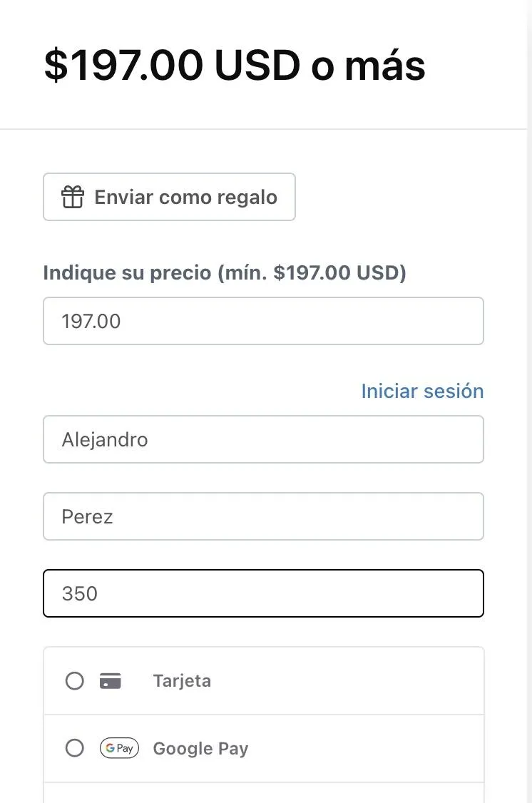The width and height of the screenshot is (532, 803).
Task: Open the Iniciar sesión link
Action: point(422,391)
